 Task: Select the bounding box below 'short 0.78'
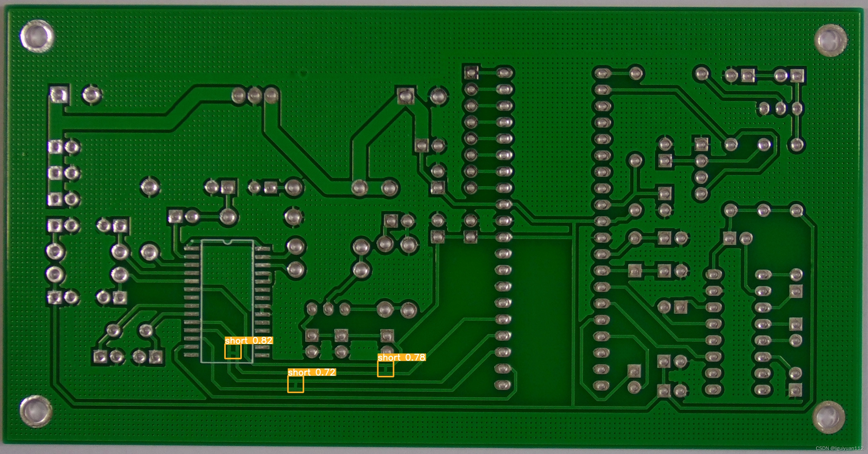[x=385, y=369]
